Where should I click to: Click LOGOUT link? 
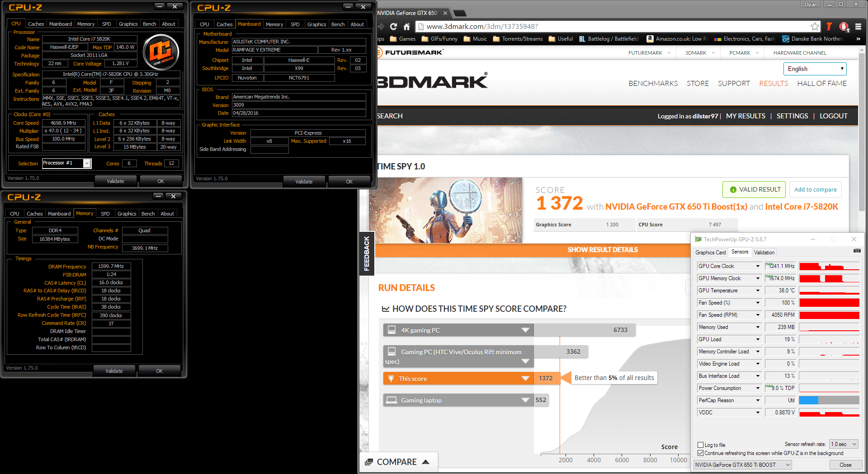tap(833, 116)
